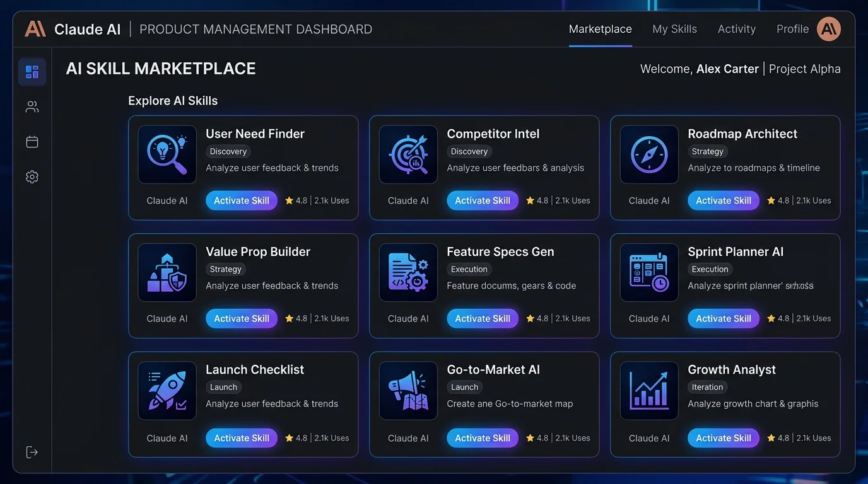Click the star rating on Growth Analyst
Screen dimensions: 868x484
point(778,438)
